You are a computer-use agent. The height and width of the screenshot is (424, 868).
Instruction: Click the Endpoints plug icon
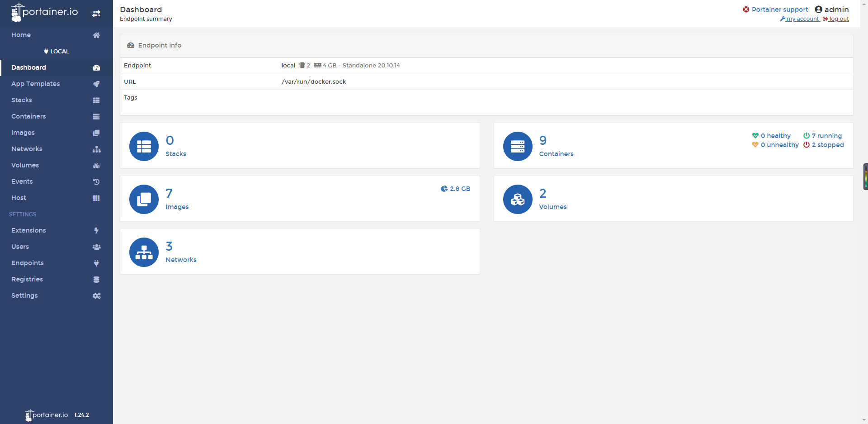(96, 263)
